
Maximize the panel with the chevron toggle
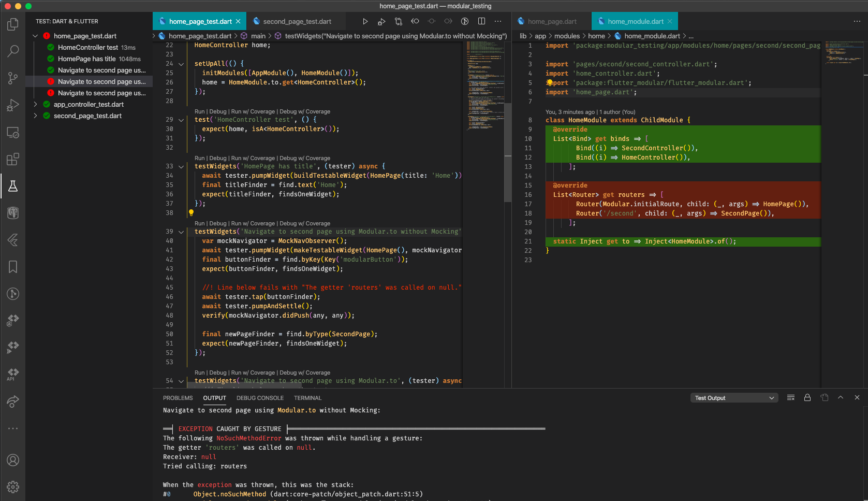point(840,397)
